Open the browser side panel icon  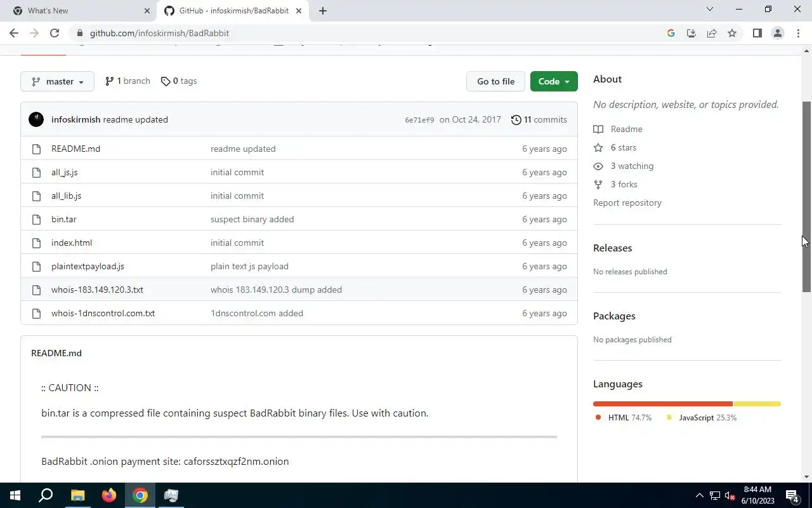point(757,33)
